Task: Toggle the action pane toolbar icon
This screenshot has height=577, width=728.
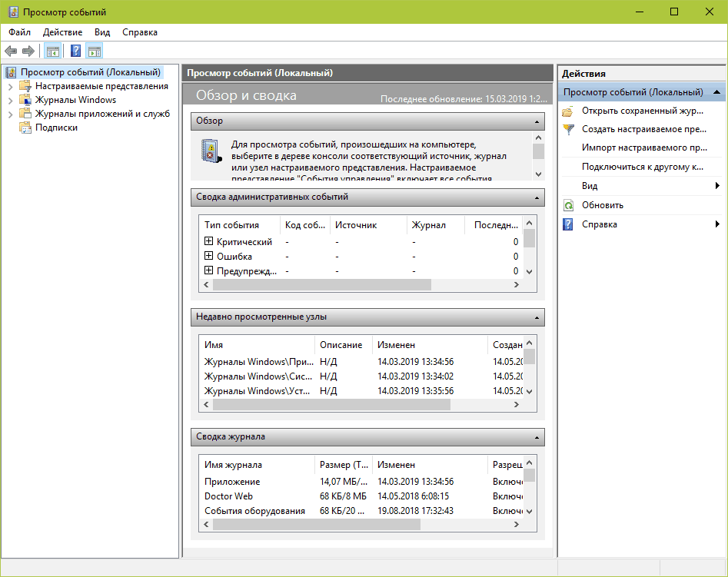Action: [95, 51]
